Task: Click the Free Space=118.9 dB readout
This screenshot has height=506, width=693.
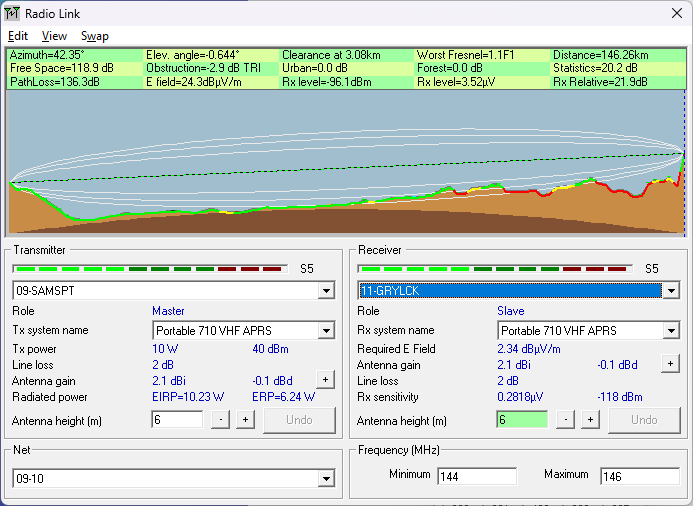Action: coord(62,68)
